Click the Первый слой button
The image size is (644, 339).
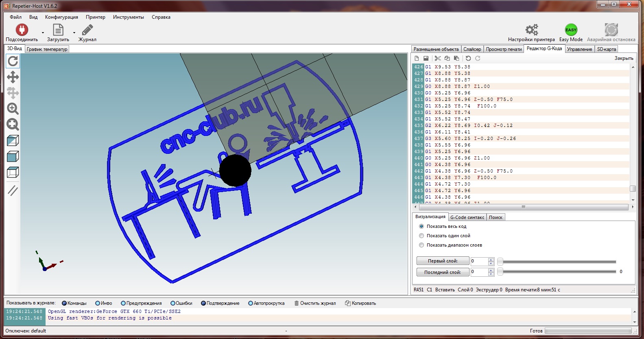pos(443,261)
